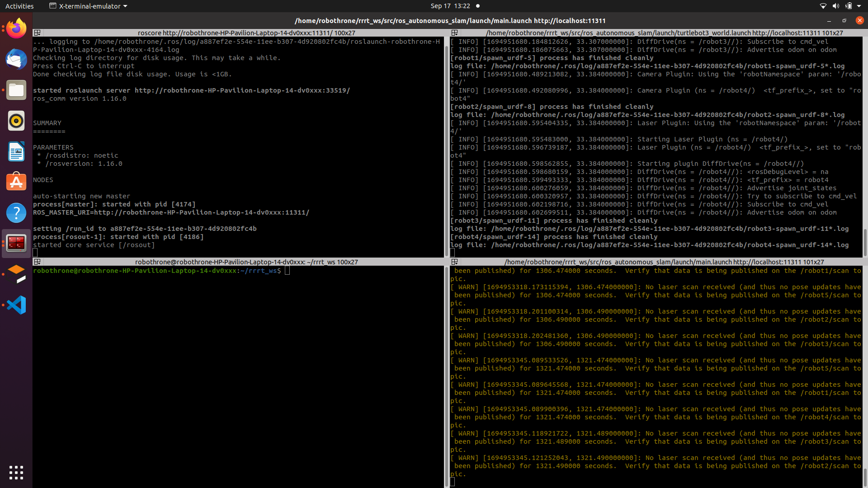Click the grouping icon on the bottom-left terminal pane
The height and width of the screenshot is (488, 868).
38,261
